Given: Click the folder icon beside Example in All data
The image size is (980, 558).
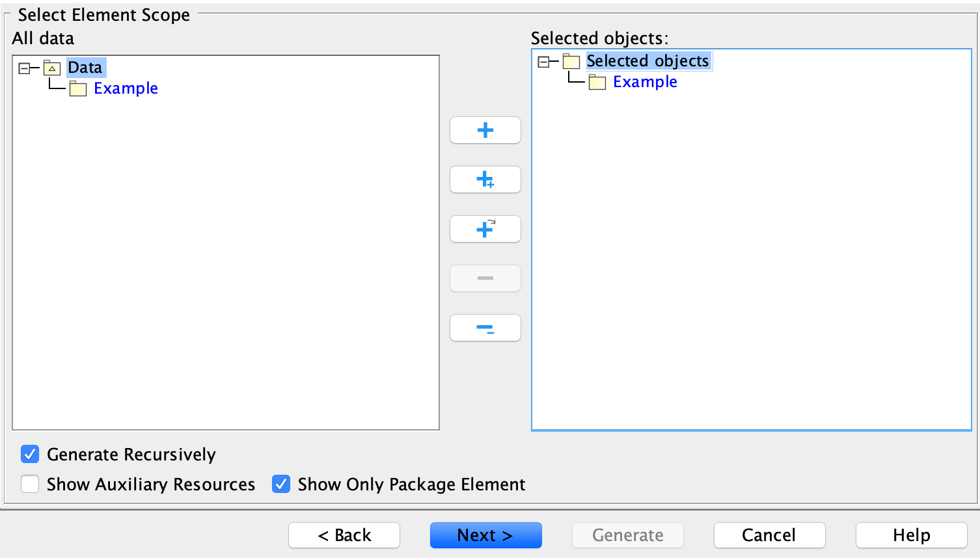Looking at the screenshot, I should click(x=77, y=88).
